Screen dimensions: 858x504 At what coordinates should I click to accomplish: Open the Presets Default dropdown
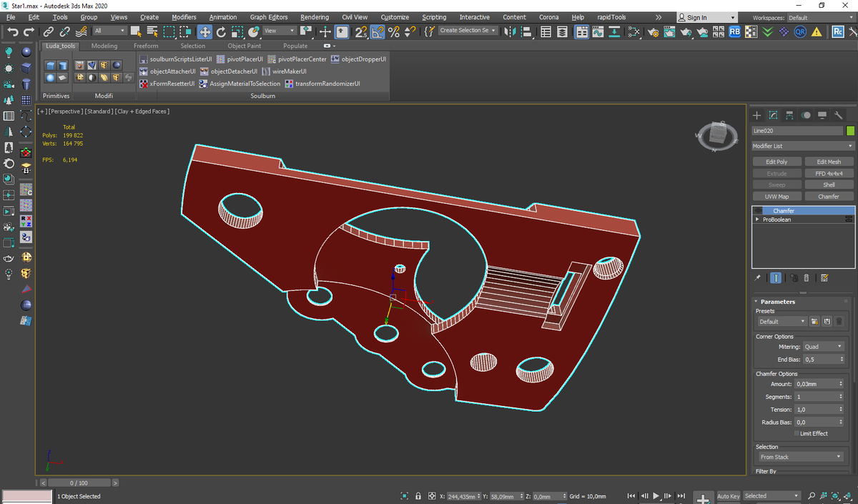coord(782,322)
